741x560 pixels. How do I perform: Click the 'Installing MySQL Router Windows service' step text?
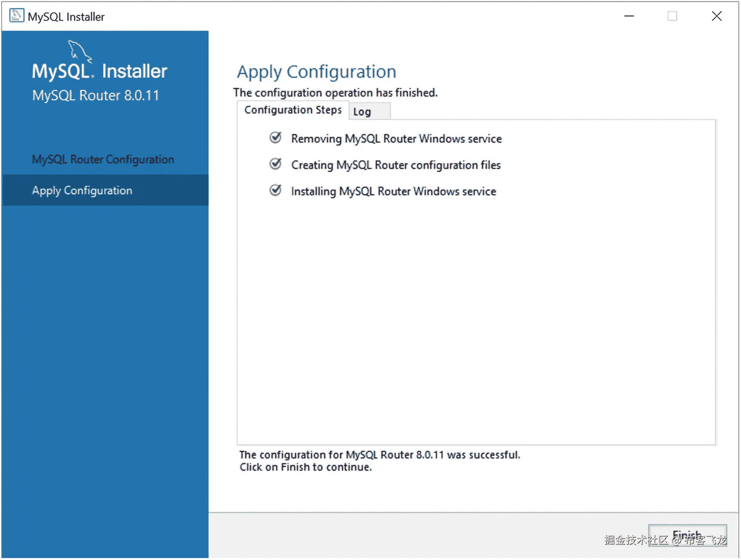click(x=393, y=192)
